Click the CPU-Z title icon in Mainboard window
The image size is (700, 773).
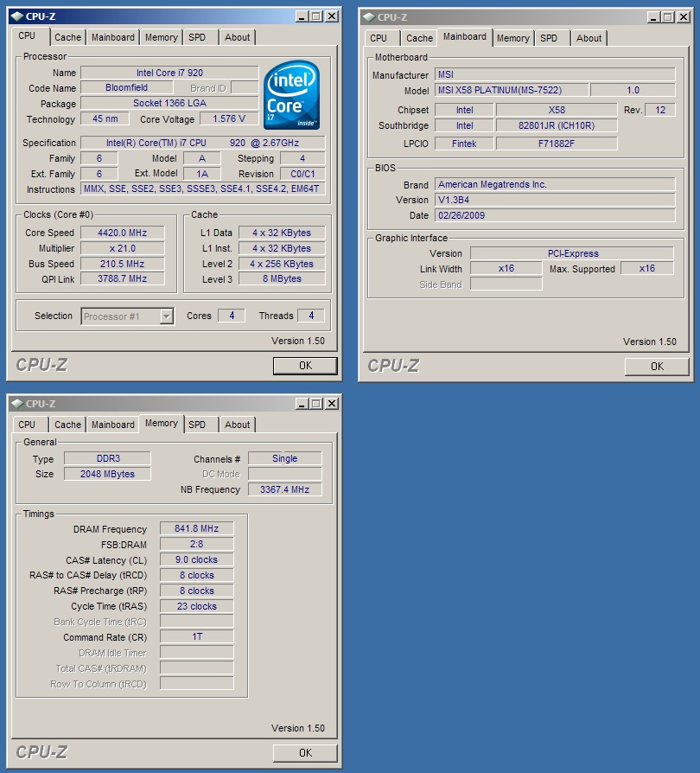click(x=368, y=17)
